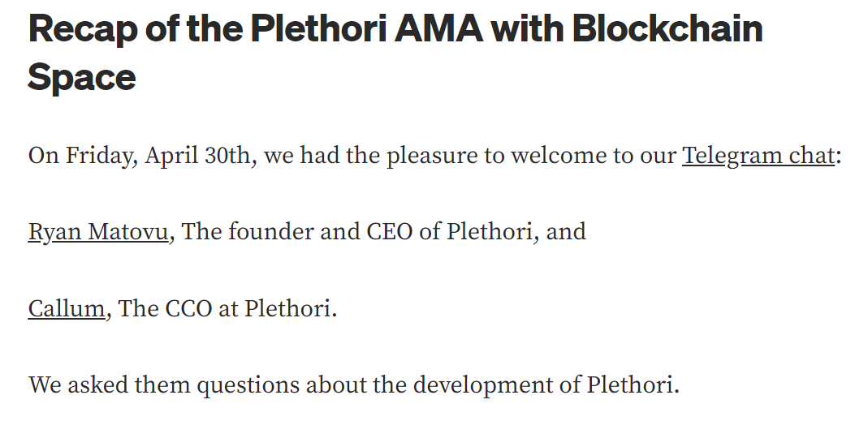
Task: Open the Telegram chat link
Action: click(758, 155)
